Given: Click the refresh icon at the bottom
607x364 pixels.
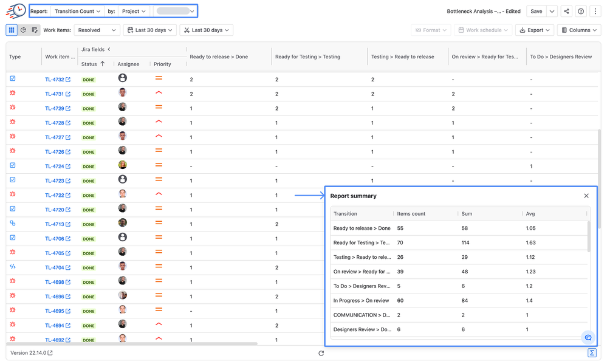Looking at the screenshot, I should click(x=321, y=353).
